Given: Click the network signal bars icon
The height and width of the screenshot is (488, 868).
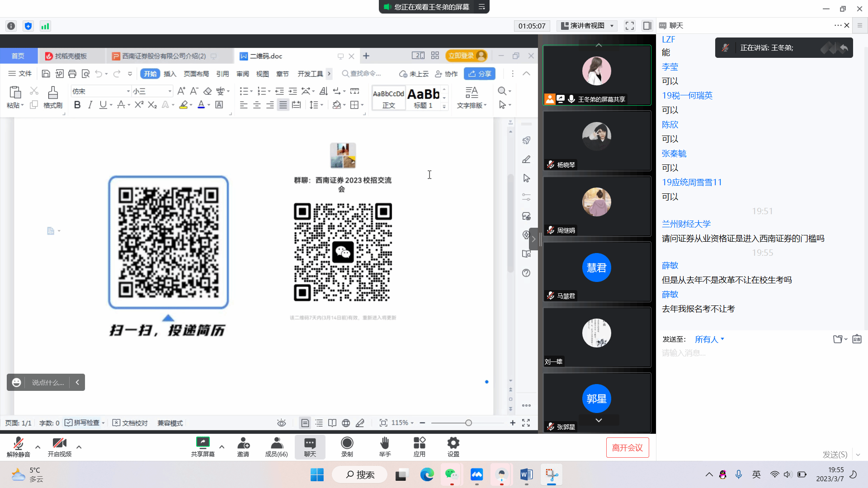Looking at the screenshot, I should [45, 26].
